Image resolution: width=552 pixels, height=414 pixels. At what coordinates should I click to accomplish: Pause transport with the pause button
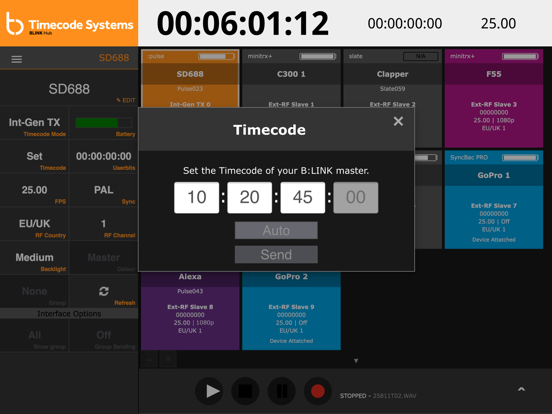point(282,391)
